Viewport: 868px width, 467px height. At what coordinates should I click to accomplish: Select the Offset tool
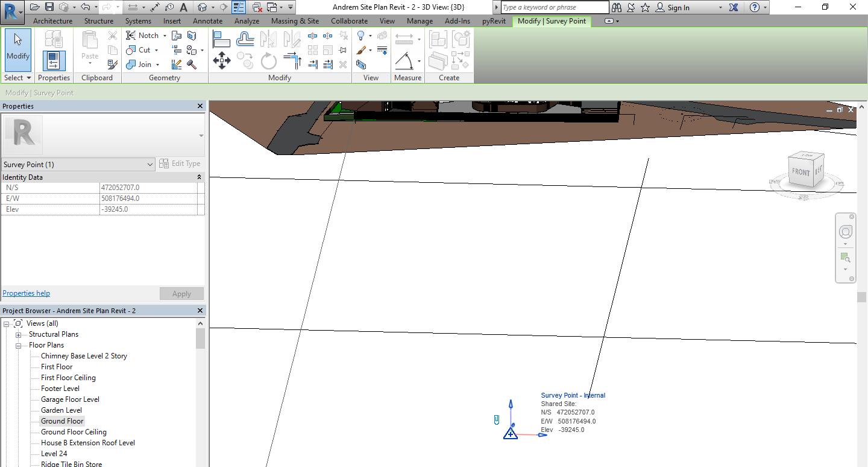pos(245,39)
